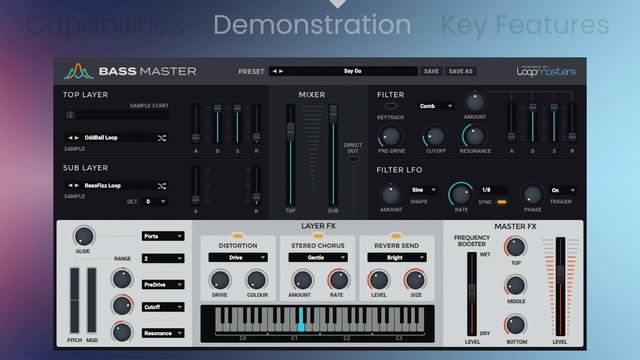This screenshot has width=640, height=360.
Task: Click the Distortion Drive knob
Action: 220,280
